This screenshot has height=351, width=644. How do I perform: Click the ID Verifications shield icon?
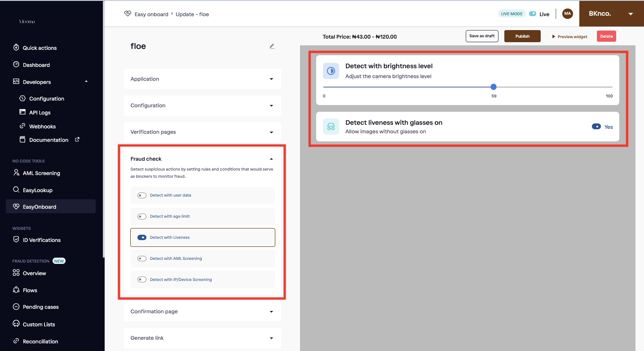point(16,240)
